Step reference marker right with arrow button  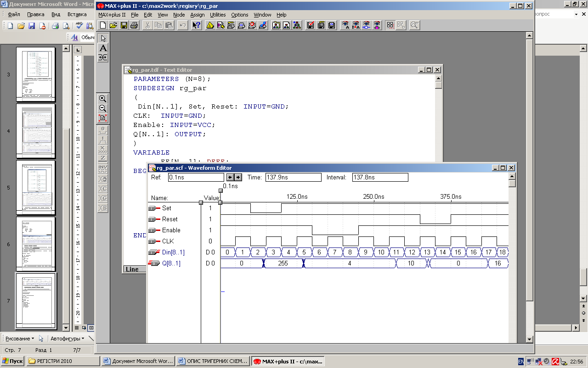pos(238,177)
